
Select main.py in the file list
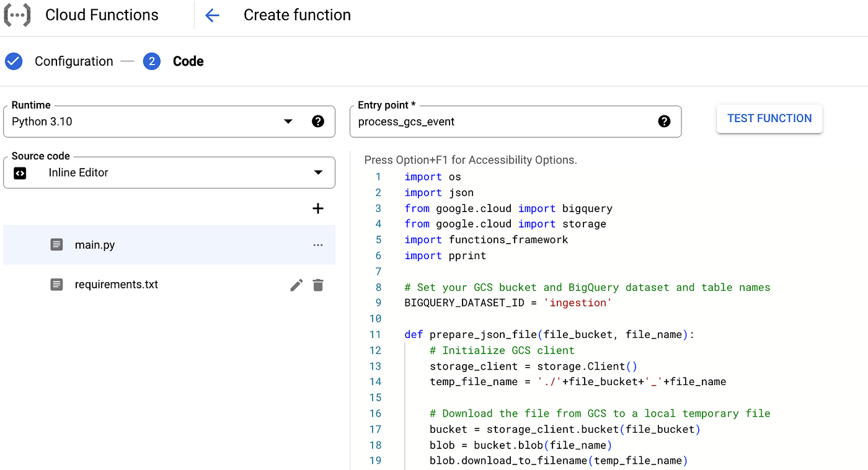(x=95, y=245)
